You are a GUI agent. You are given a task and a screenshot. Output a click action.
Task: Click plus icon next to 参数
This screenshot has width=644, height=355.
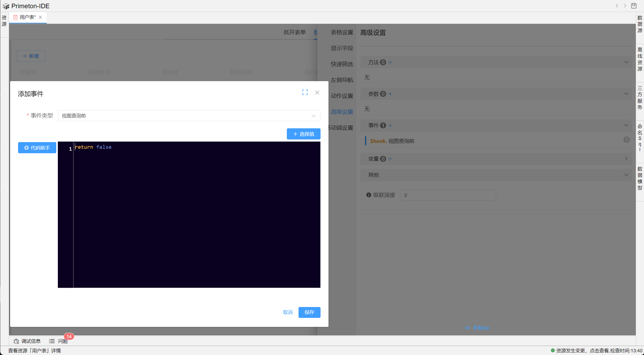(x=390, y=94)
